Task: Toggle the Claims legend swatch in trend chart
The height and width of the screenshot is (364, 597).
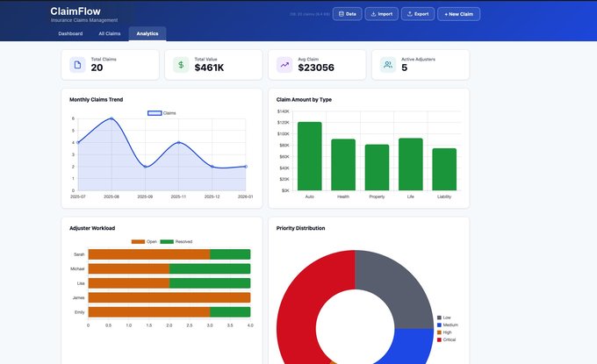Action: [155, 113]
